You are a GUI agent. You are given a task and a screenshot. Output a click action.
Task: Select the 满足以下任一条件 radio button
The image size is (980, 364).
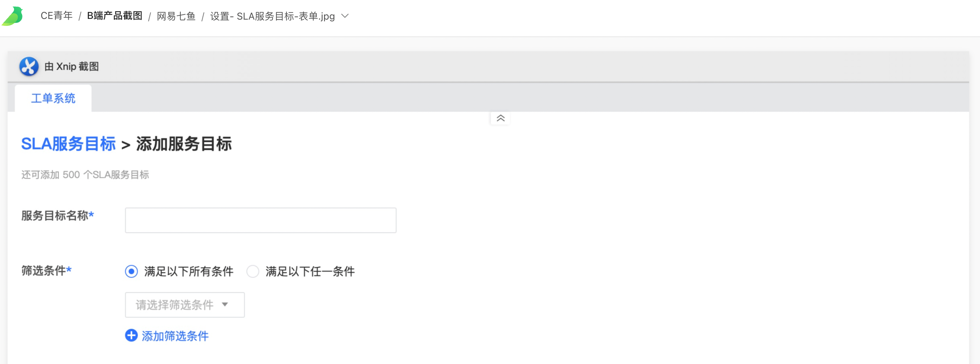pyautogui.click(x=253, y=272)
